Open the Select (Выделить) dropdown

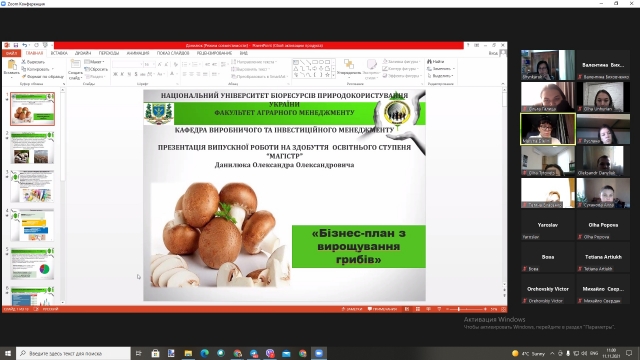pos(440,76)
